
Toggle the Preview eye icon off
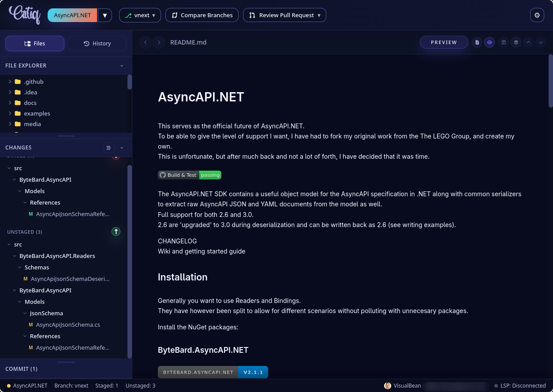[x=489, y=42]
